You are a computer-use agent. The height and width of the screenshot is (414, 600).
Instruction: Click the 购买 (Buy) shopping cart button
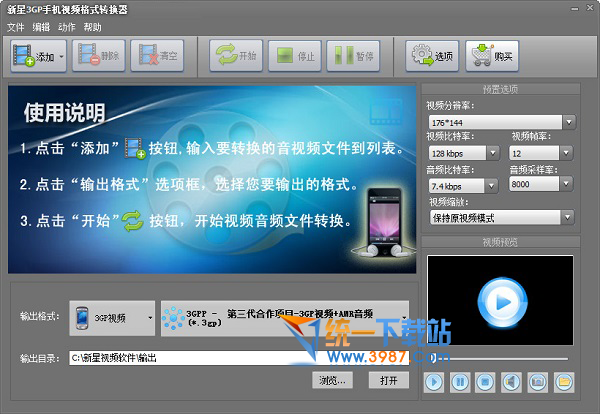coord(492,56)
